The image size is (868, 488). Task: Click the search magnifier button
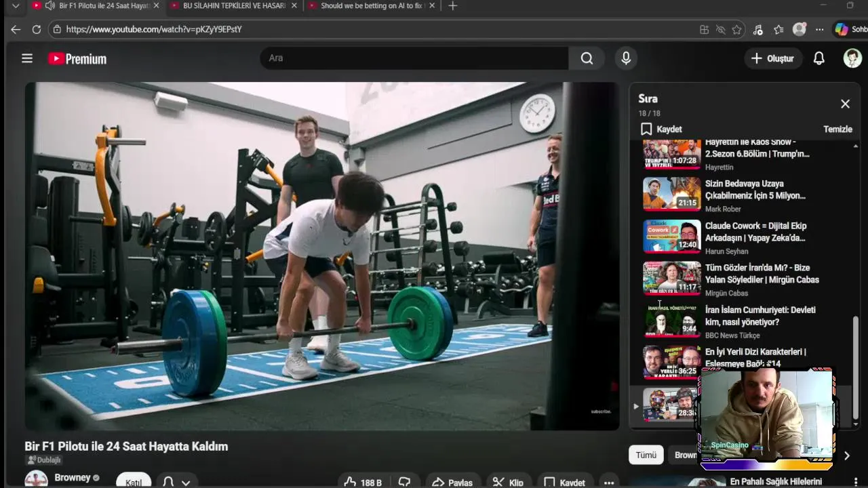587,58
